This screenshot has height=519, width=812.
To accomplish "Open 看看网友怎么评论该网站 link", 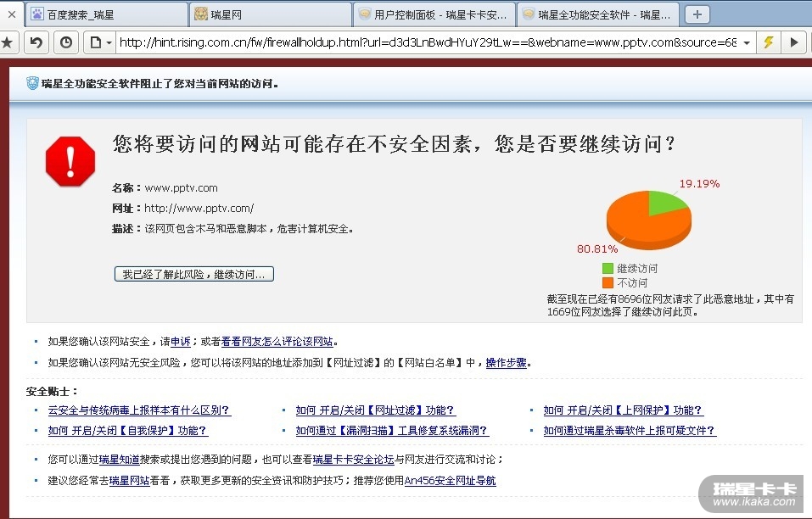I will coord(277,342).
